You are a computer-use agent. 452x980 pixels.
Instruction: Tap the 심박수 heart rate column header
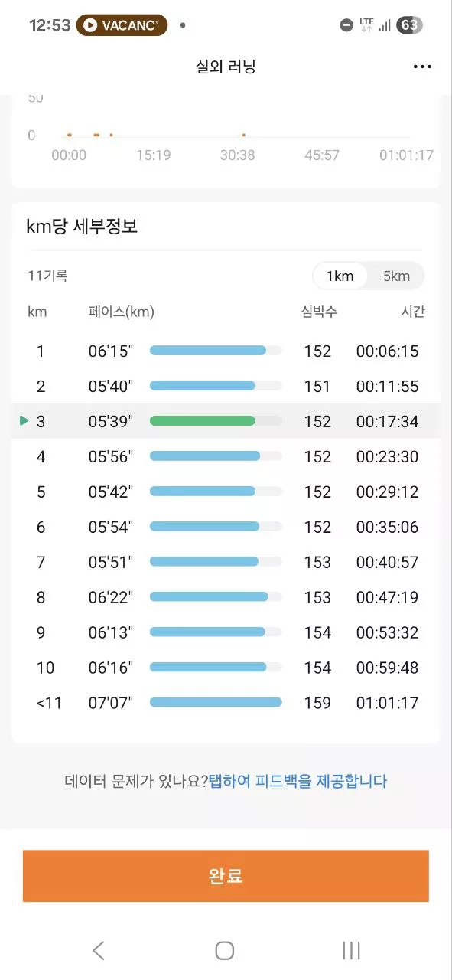pos(319,312)
